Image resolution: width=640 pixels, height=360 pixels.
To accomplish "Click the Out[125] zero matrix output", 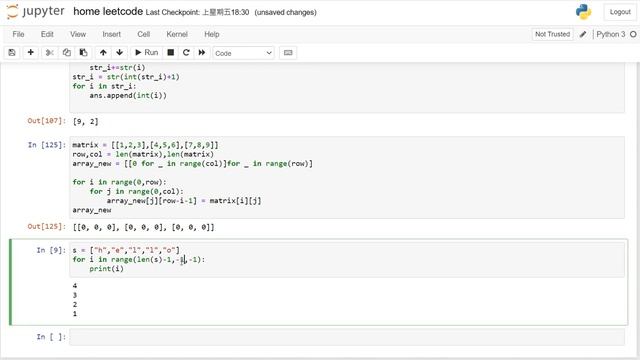I will pyautogui.click(x=143, y=227).
